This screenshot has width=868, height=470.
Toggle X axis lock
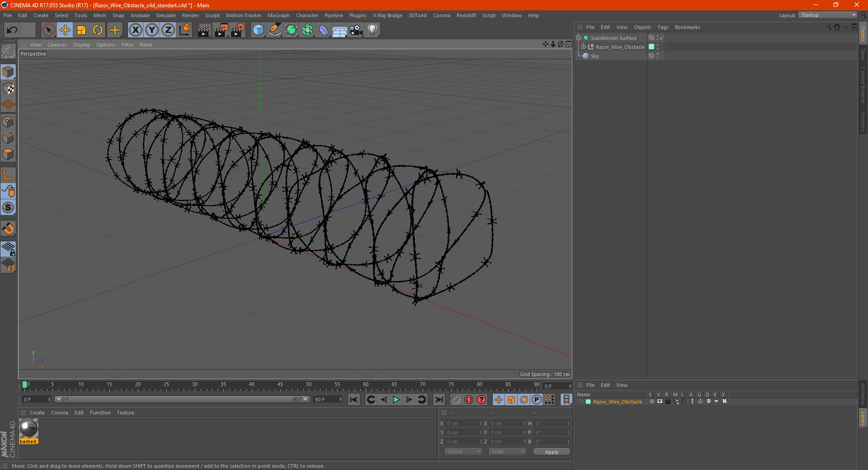135,30
